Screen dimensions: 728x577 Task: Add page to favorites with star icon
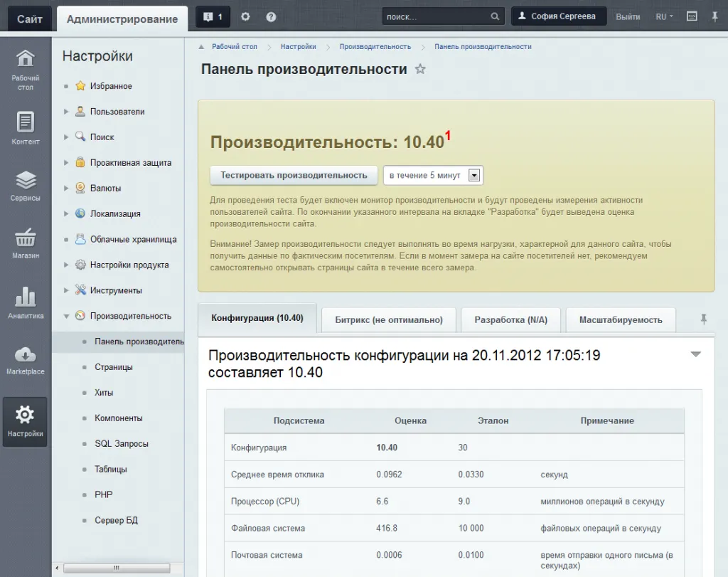420,70
